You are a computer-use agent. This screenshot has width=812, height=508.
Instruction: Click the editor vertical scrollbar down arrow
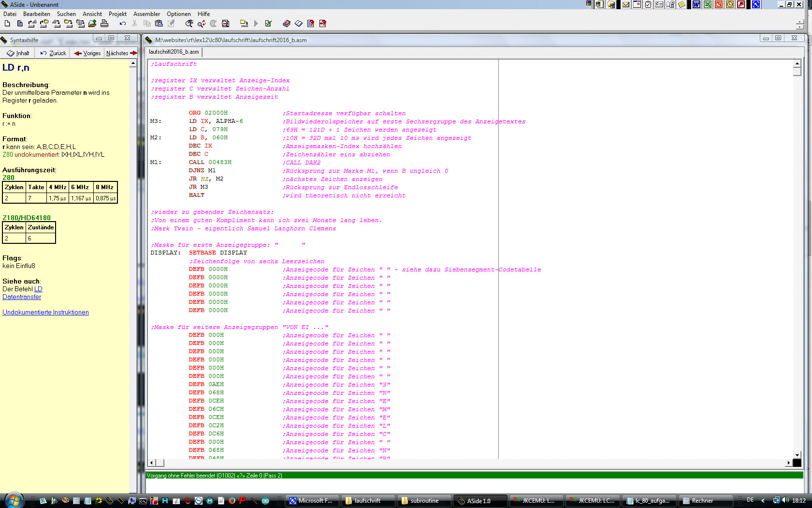[x=797, y=455]
